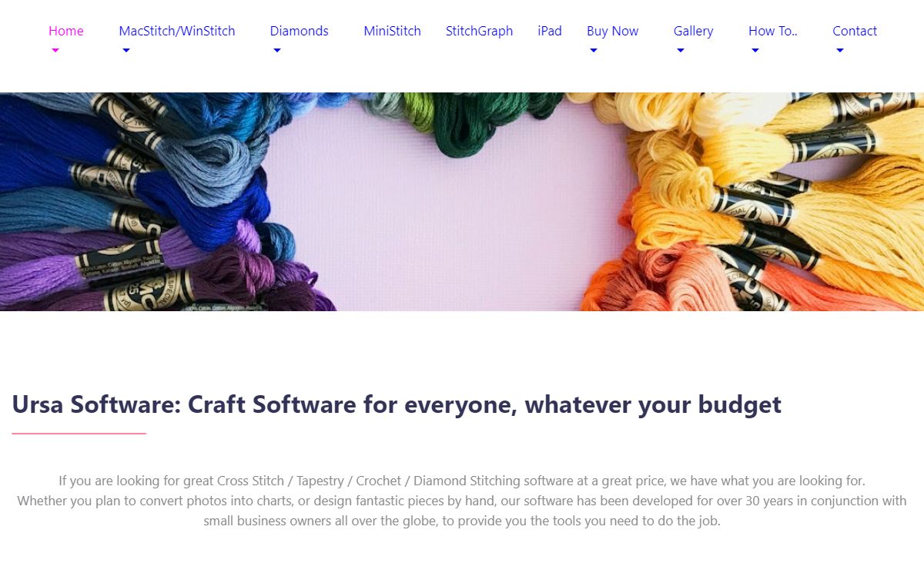The height and width of the screenshot is (570, 924).
Task: Click the embroidery thread banner image
Action: coord(462,202)
